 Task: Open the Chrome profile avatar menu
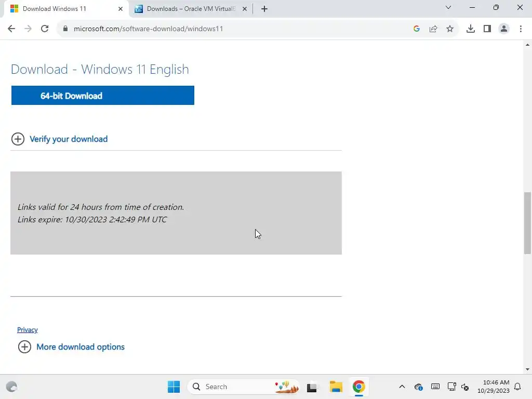(x=504, y=29)
